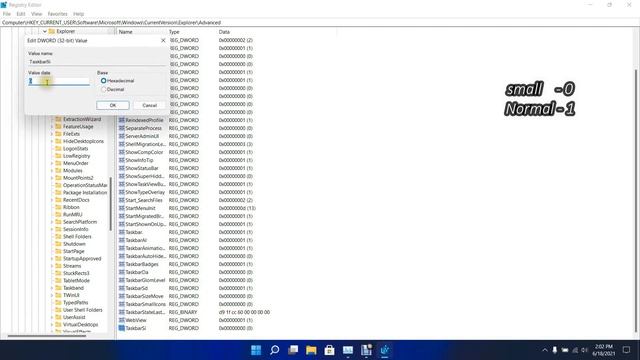640x360 pixels.
Task: Click the TaskbarGlomLevel value icon
Action: point(121,280)
